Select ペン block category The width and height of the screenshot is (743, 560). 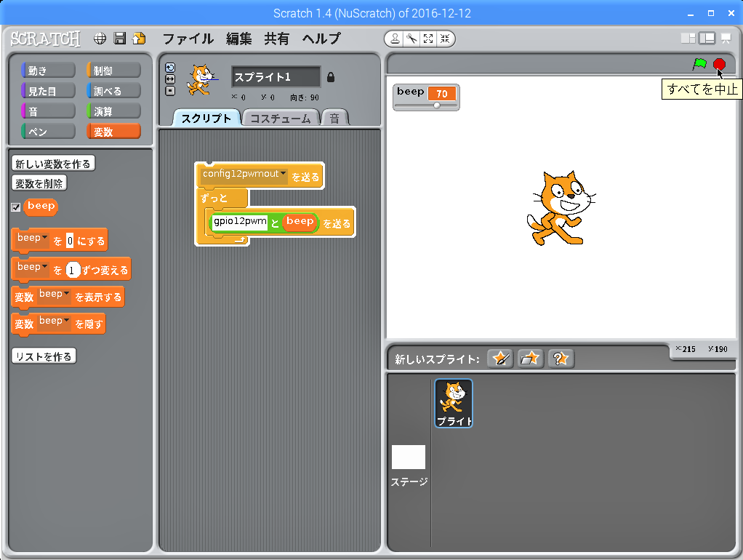[x=48, y=132]
